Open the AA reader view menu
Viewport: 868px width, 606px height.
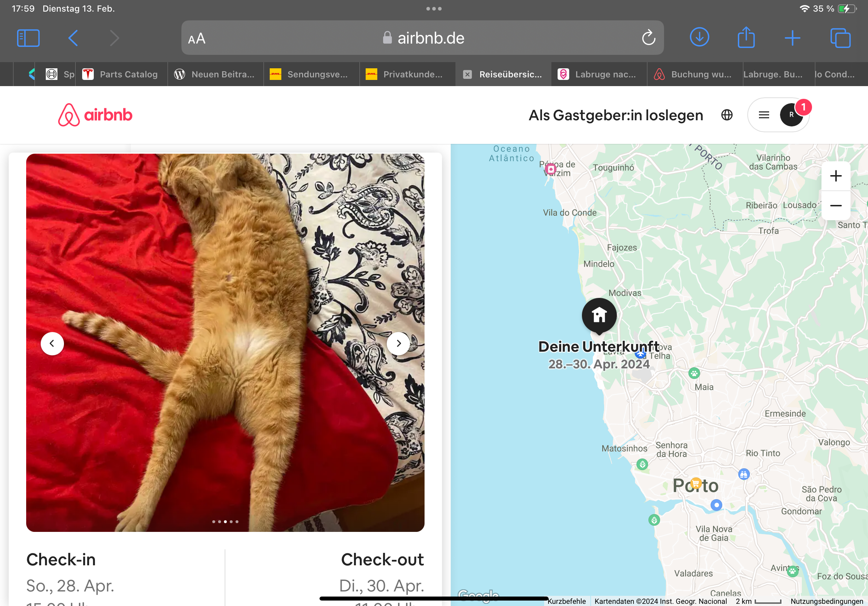pyautogui.click(x=197, y=39)
